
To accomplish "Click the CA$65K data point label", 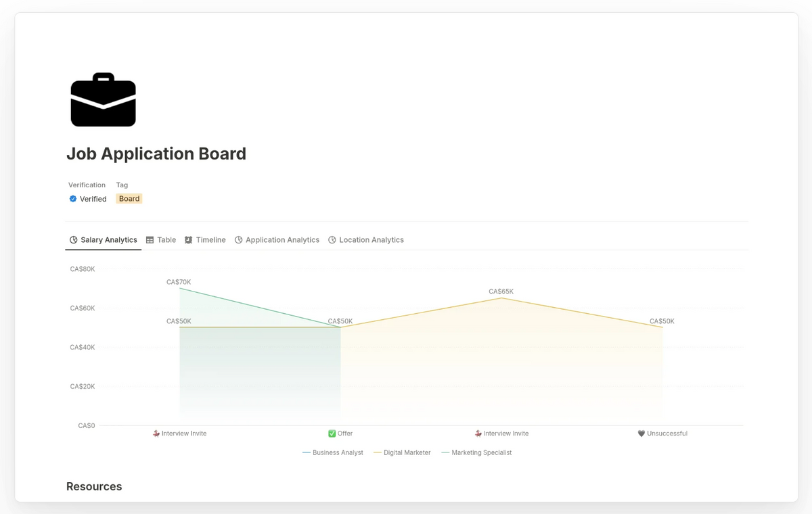I will click(x=501, y=291).
